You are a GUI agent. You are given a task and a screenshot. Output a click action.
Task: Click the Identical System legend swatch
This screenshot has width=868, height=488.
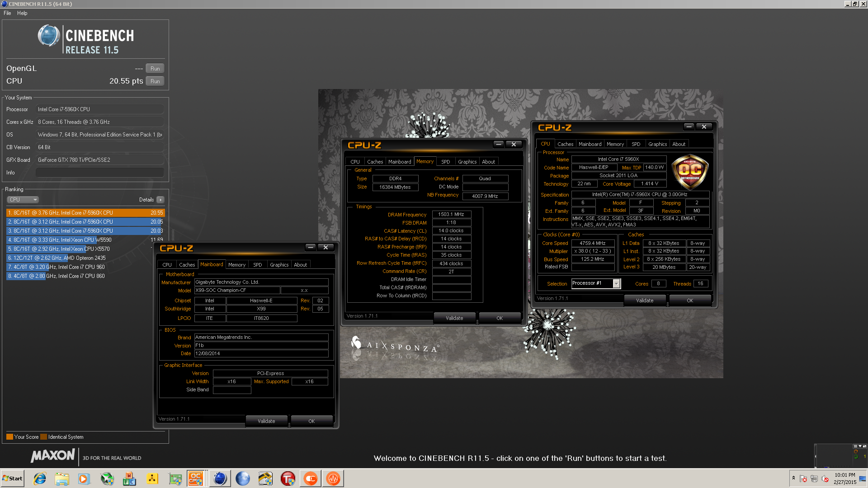coord(43,437)
